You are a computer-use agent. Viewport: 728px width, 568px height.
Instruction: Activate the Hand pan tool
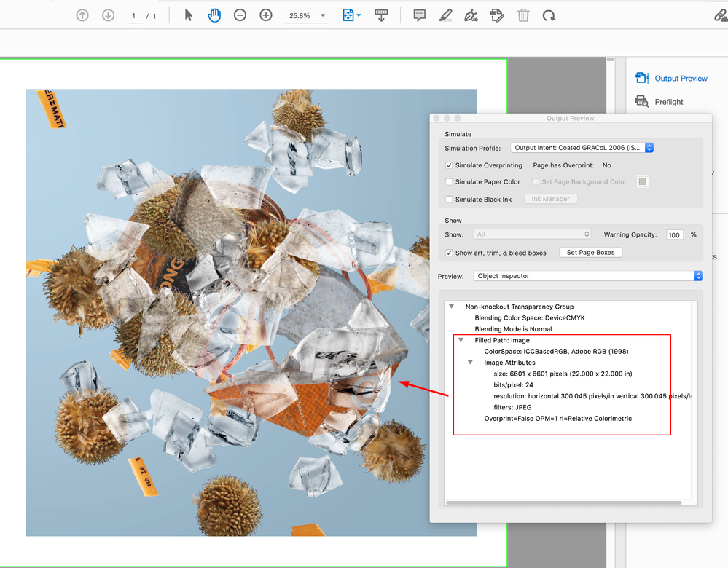point(214,15)
